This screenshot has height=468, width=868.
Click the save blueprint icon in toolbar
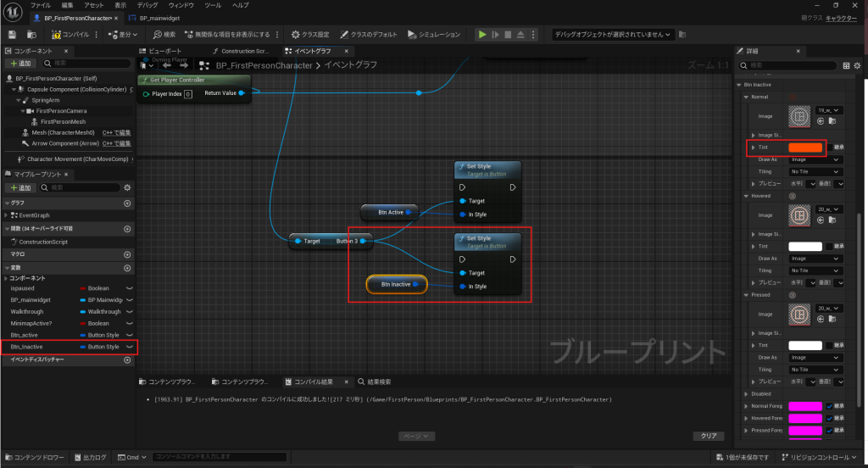[x=12, y=35]
